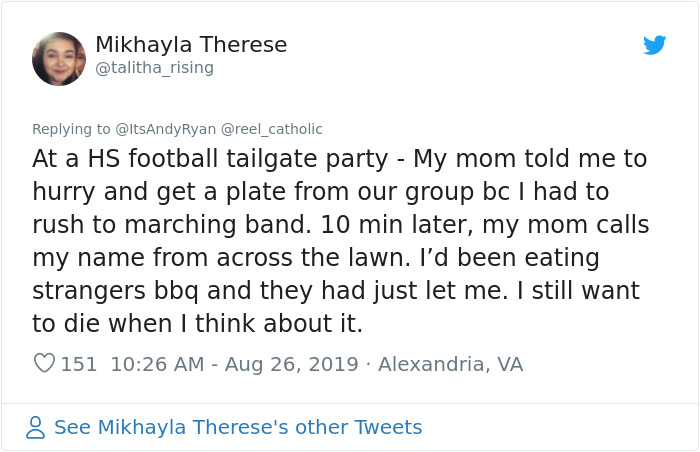
Task: Open Mikhayla Therese's profile picture
Action: 59,58
